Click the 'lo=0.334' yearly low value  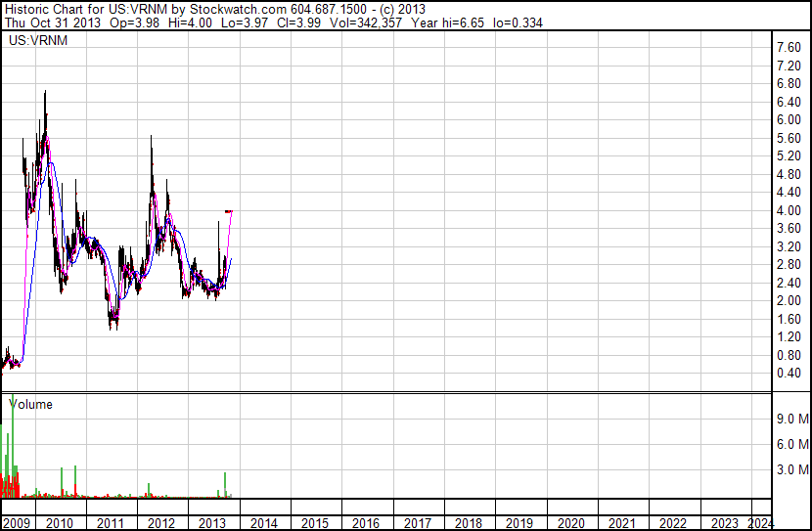coord(518,22)
